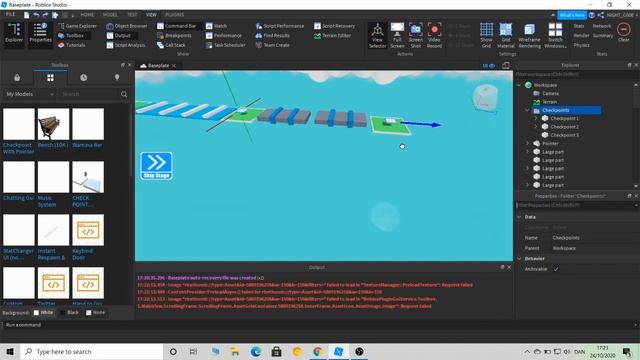Select None toolbox background
The height and width of the screenshot is (360, 640).
(95, 313)
